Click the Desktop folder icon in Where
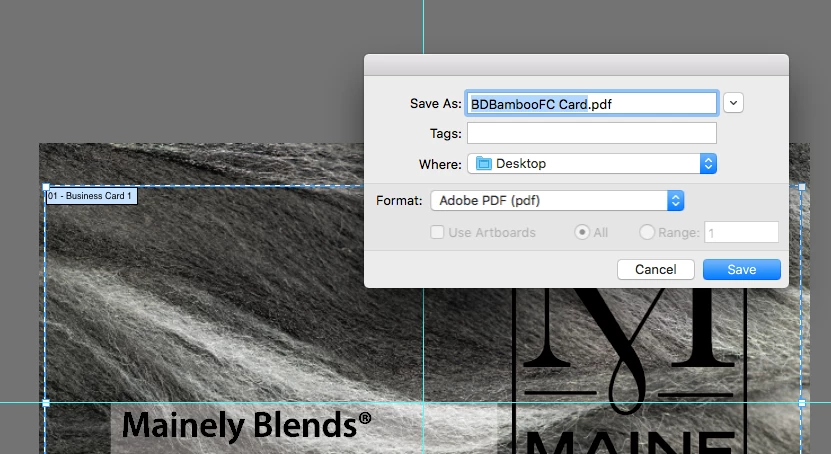The height and width of the screenshot is (454, 831). [483, 164]
